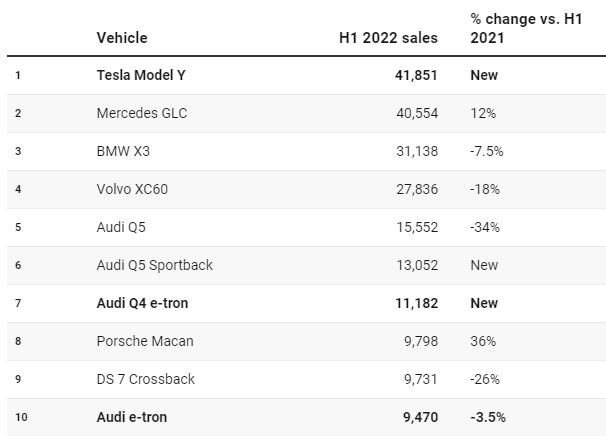Click the Audi Q5 vehicle cell
Image resolution: width=606 pixels, height=448 pixels.
pyautogui.click(x=121, y=227)
